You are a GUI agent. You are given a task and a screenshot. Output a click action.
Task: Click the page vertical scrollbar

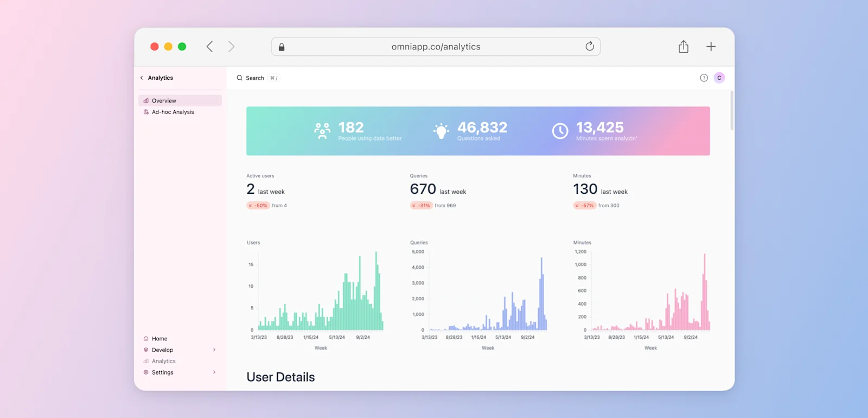731,111
